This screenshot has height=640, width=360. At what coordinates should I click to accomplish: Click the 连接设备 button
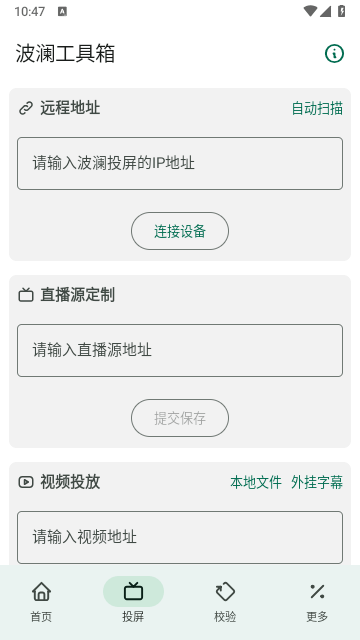click(x=180, y=231)
